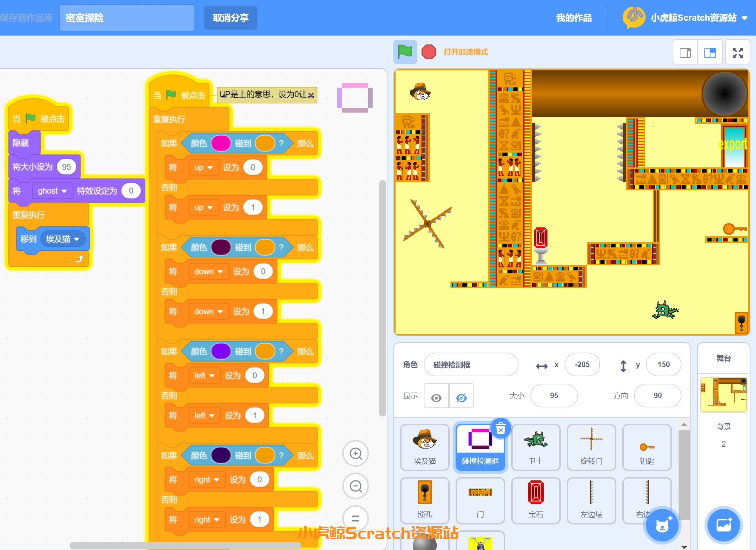Click the 隐藏 block
The width and height of the screenshot is (756, 550).
[x=24, y=143]
